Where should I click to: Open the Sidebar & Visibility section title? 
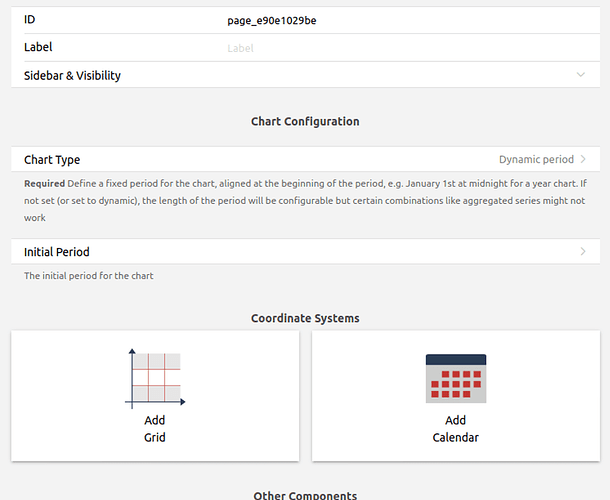pyautogui.click(x=72, y=75)
